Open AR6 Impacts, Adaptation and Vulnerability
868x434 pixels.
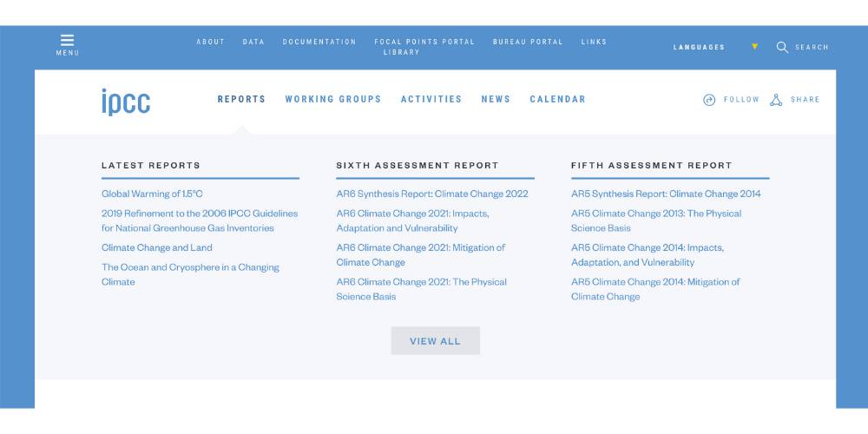pyautogui.click(x=413, y=220)
